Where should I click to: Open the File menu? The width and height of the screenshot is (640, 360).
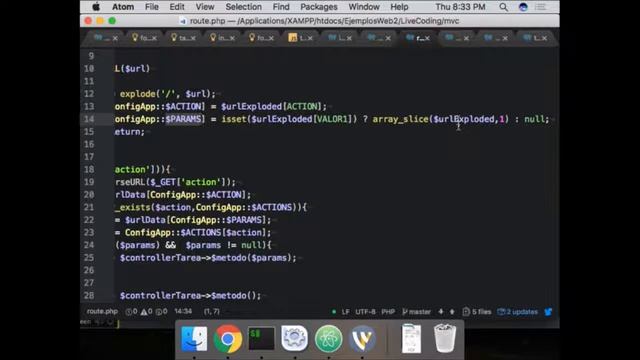[x=151, y=7]
